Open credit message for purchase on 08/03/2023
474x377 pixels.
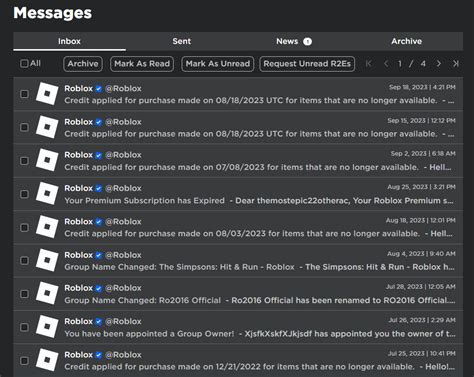click(x=238, y=227)
